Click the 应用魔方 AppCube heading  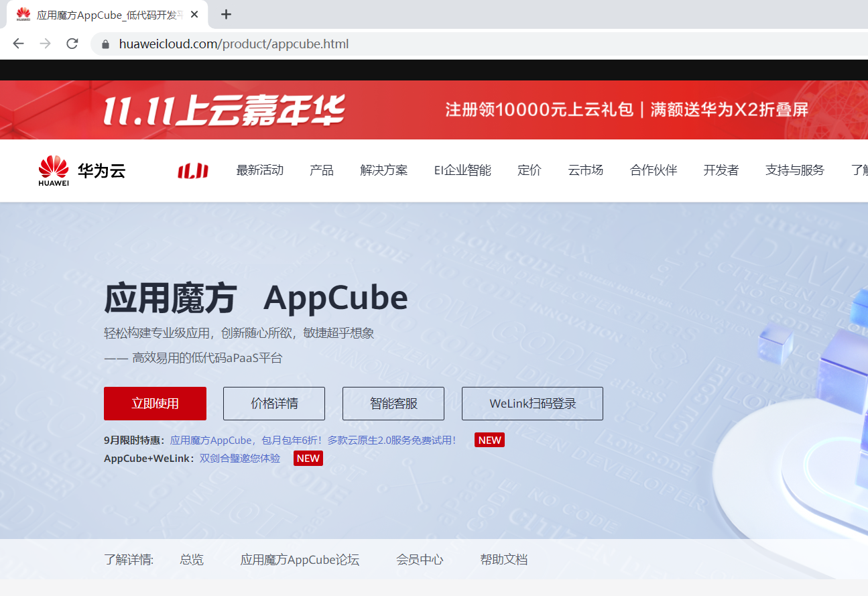click(x=256, y=299)
